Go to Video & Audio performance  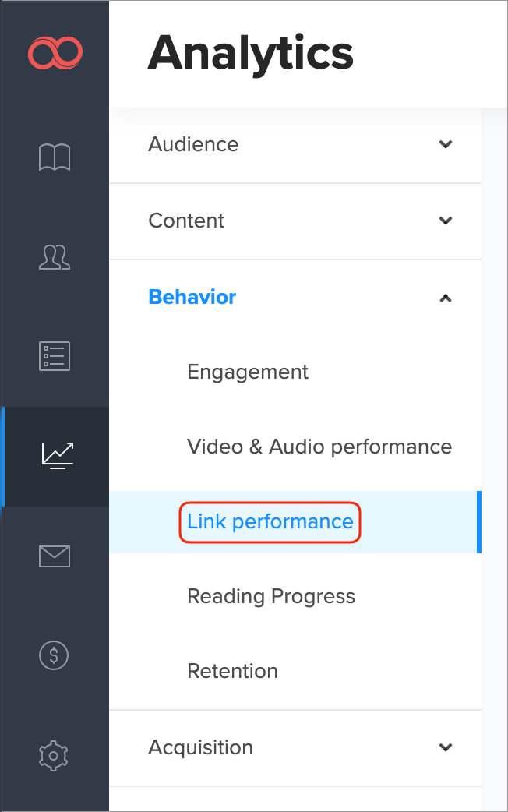(x=319, y=447)
